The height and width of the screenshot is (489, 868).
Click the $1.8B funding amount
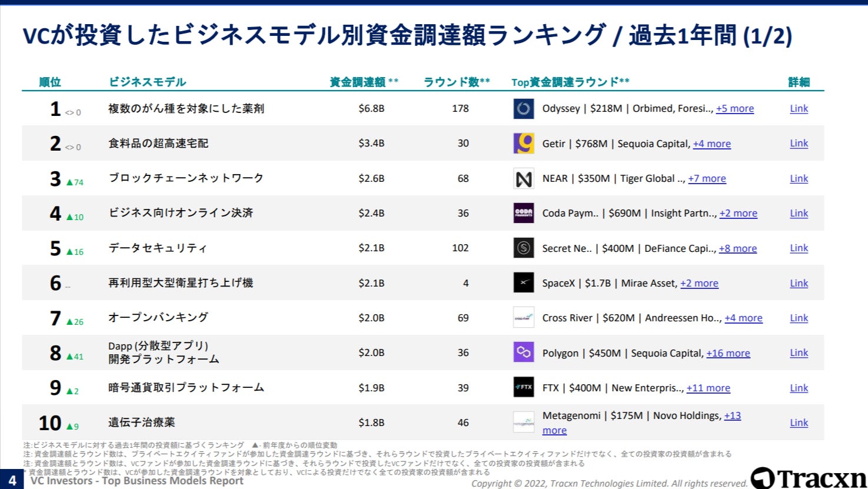pos(371,423)
